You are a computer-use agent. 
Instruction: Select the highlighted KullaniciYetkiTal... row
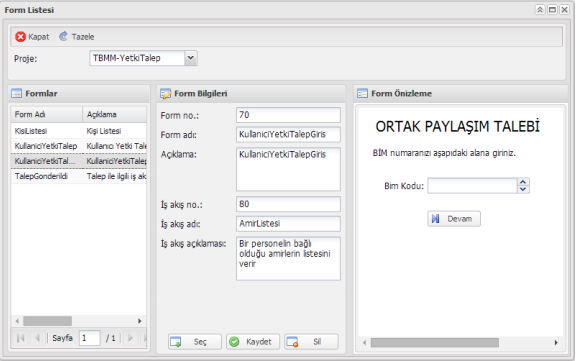point(79,161)
